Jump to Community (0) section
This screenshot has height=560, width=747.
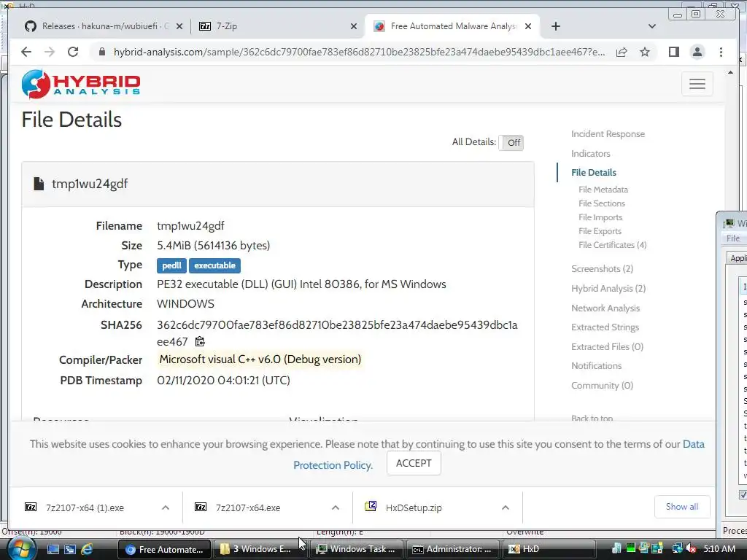602,385
